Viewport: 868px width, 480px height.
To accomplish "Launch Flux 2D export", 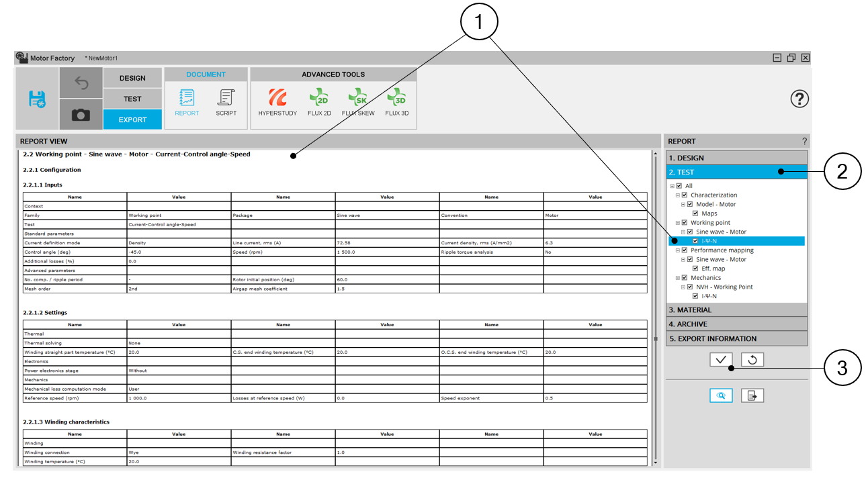I will 319,103.
